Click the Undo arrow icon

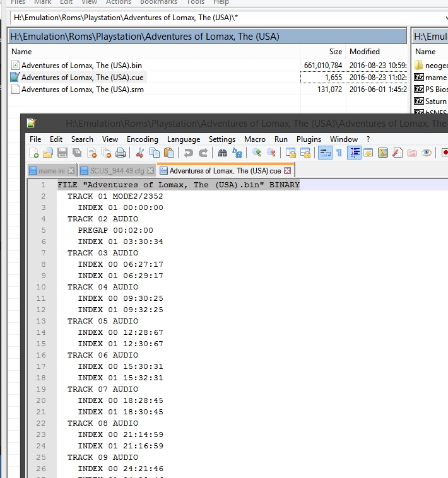189,153
